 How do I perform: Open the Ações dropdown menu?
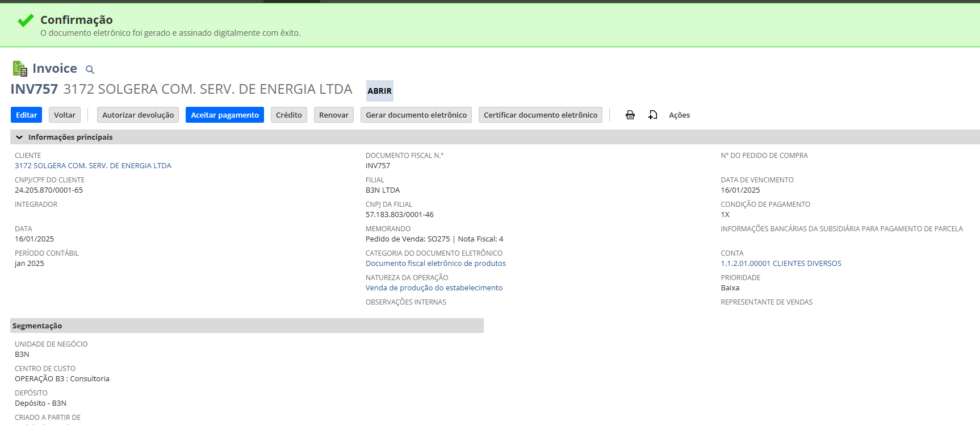pos(679,115)
